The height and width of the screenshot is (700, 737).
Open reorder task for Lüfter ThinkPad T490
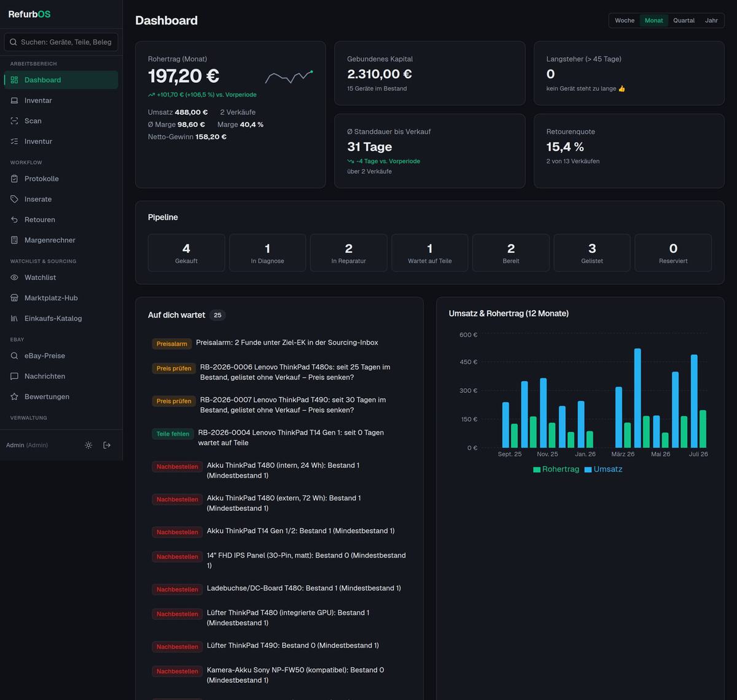279,646
